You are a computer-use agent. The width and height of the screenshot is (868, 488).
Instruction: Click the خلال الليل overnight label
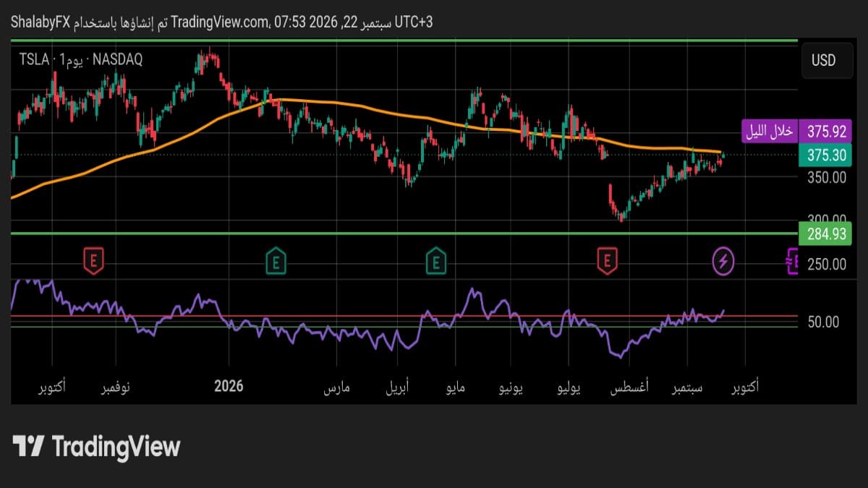tap(770, 132)
